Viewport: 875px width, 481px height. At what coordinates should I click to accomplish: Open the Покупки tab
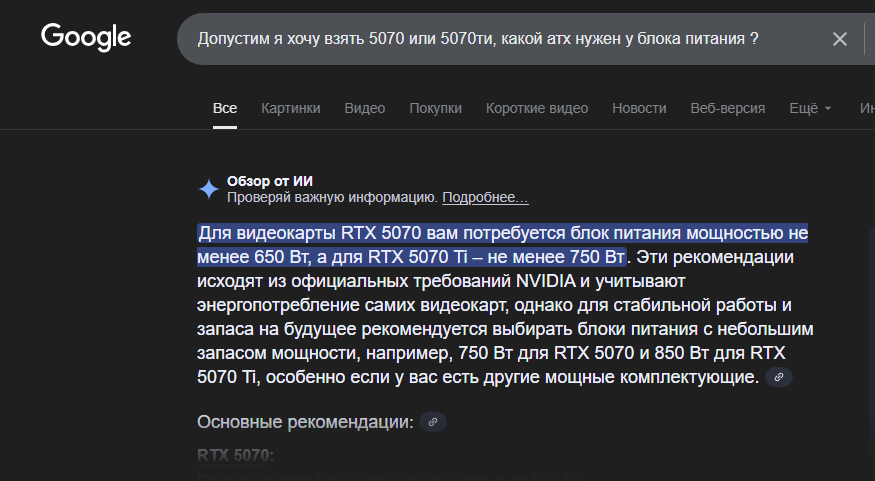435,108
